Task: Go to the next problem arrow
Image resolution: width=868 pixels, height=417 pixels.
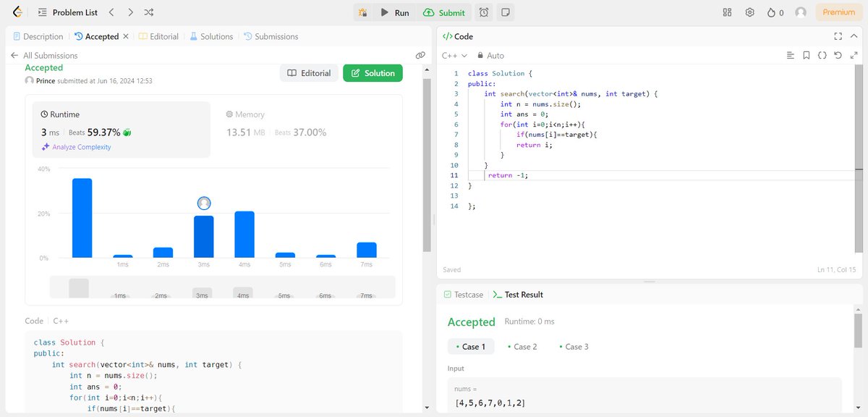Action: [130, 12]
